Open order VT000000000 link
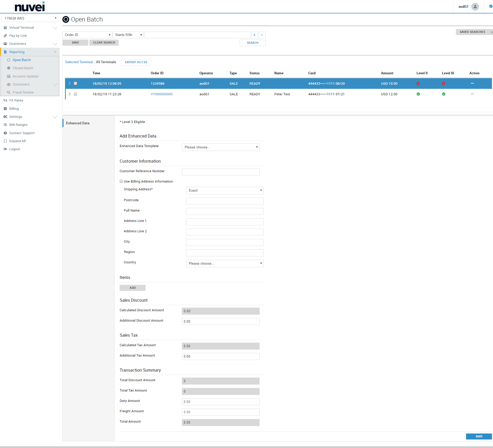Image resolution: width=493 pixels, height=448 pixels. (161, 94)
